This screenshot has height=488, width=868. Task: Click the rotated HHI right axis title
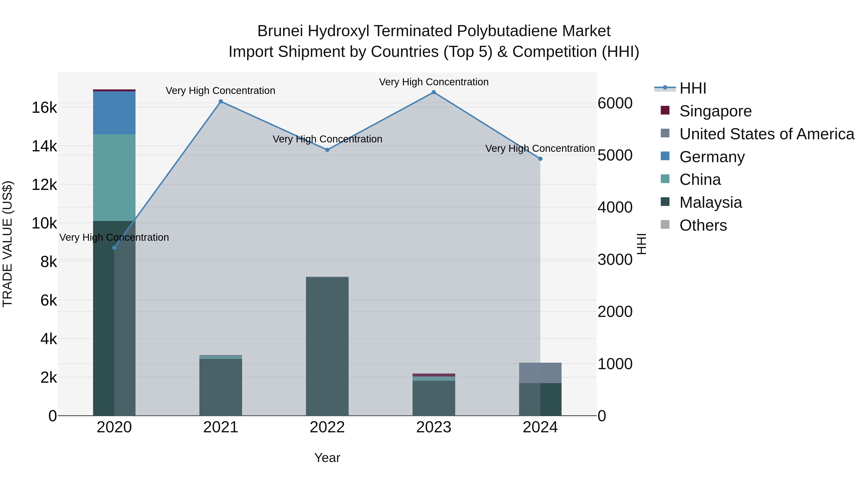coord(641,244)
